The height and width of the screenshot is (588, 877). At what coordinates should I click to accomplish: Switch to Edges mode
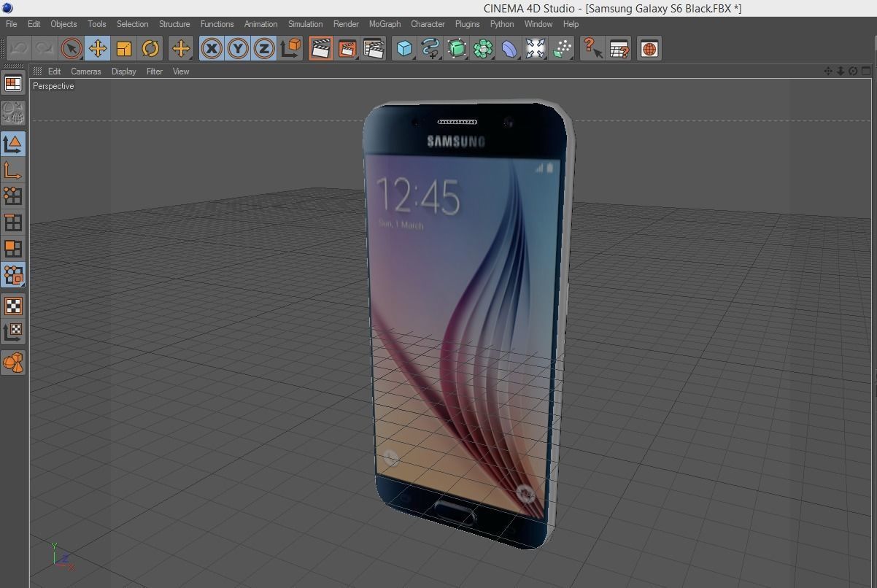(13, 222)
